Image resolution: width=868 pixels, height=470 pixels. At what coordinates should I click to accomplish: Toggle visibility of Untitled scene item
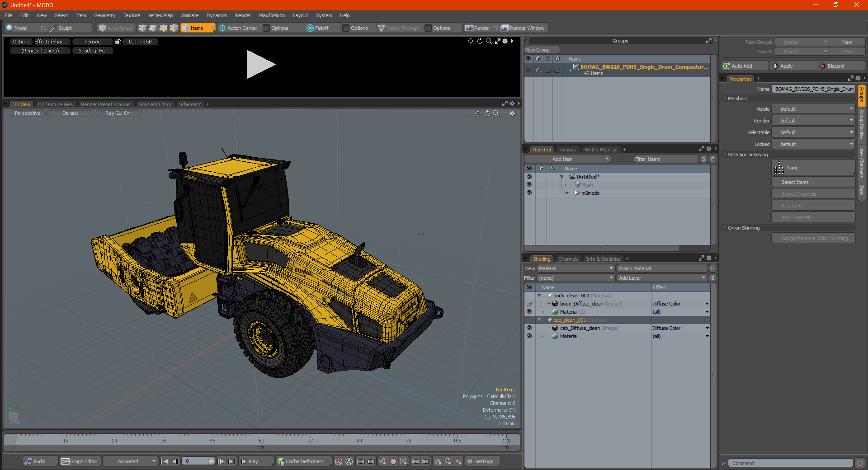pyautogui.click(x=529, y=177)
